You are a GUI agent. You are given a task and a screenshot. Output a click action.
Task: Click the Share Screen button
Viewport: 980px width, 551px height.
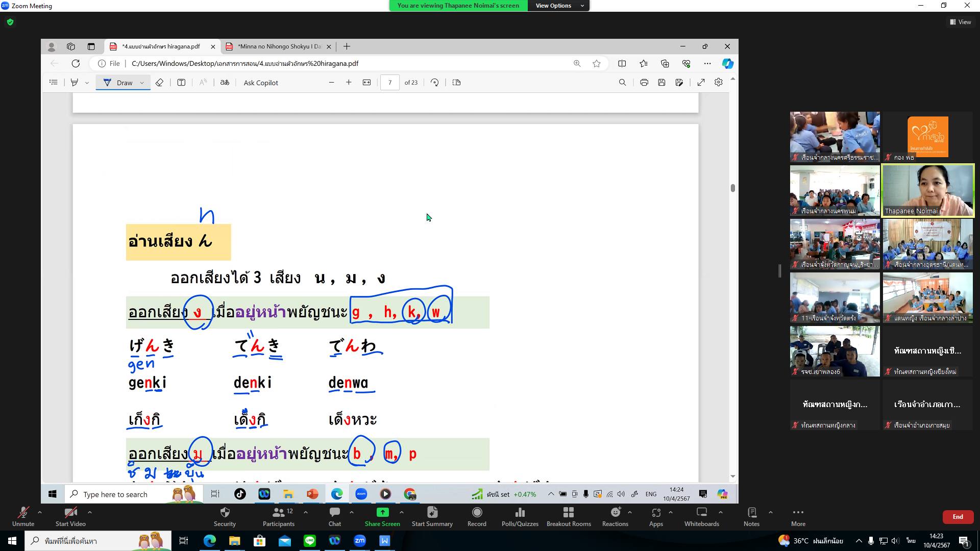pos(382,516)
